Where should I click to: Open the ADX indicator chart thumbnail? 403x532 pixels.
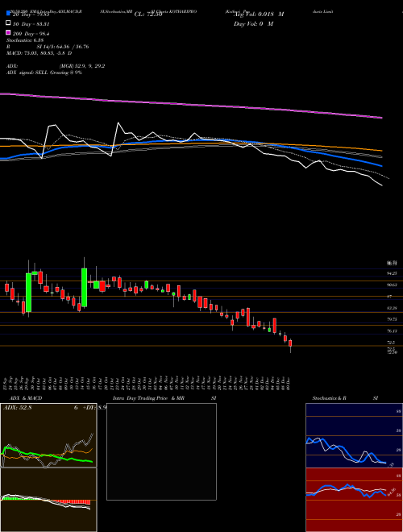tap(48, 435)
